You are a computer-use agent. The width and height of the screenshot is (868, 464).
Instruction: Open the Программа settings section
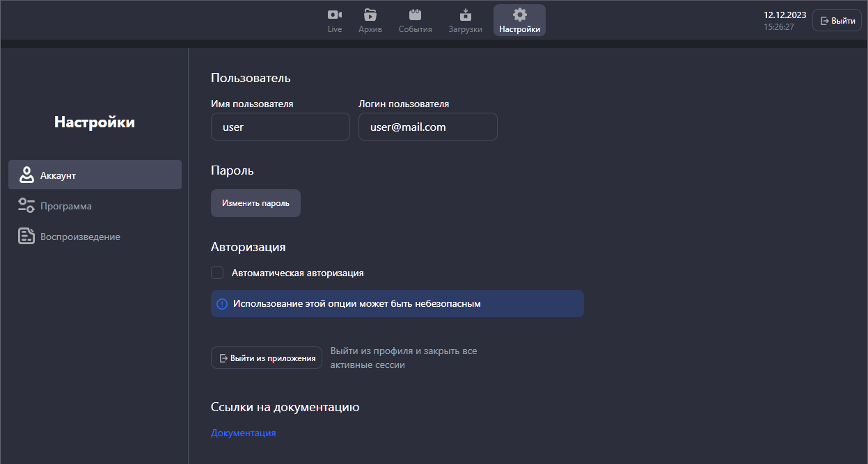[x=95, y=206]
